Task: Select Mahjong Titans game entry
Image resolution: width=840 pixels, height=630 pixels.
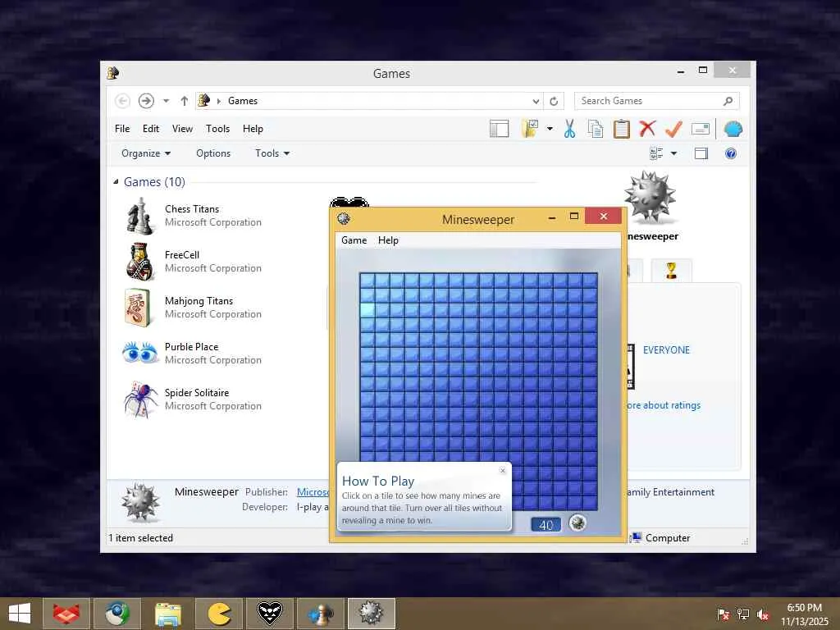Action: point(192,308)
